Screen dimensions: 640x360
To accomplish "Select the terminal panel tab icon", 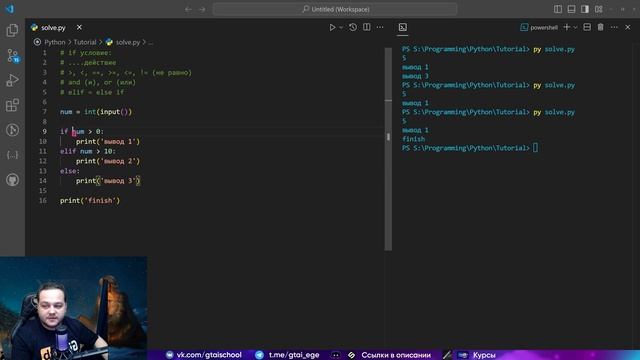I will coord(402,27).
